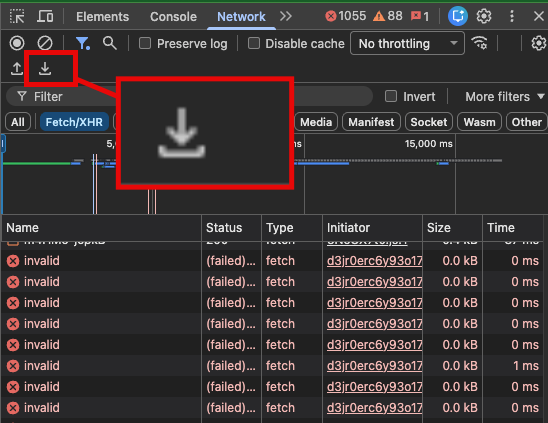
Task: Open network conditions wifi icon
Action: point(479,43)
